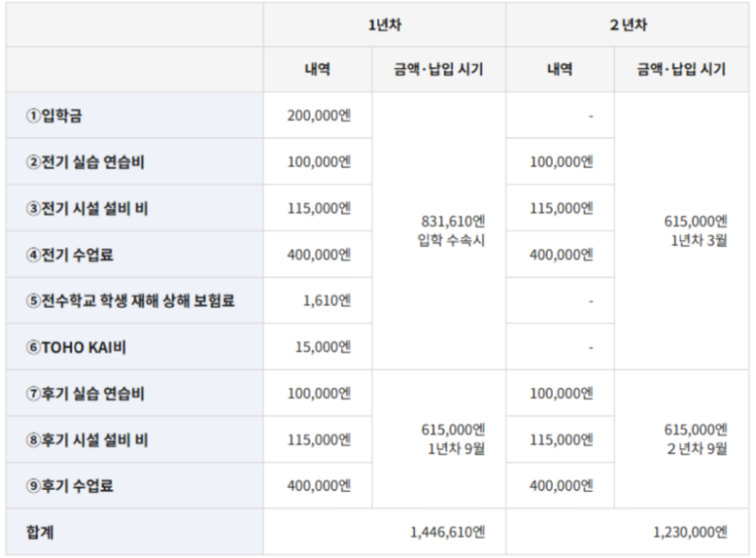Click the 1년차 column header
Screen dimensions: 756x558
tap(384, 25)
